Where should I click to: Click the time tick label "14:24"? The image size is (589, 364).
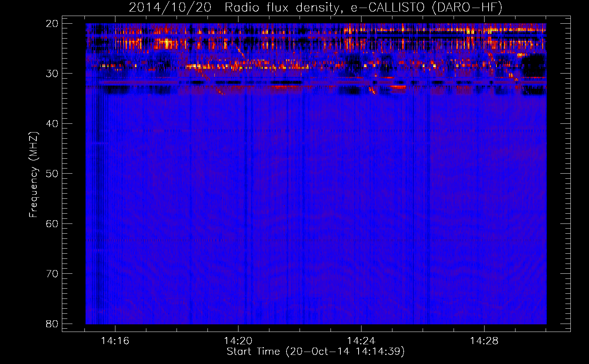click(361, 341)
